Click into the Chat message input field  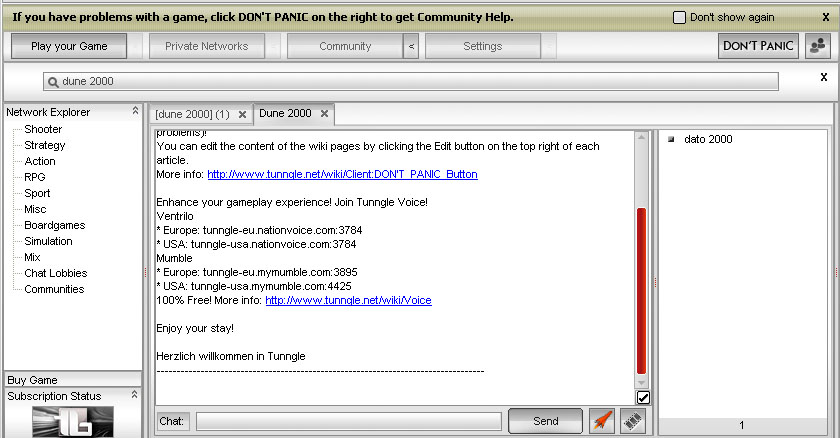pos(349,421)
